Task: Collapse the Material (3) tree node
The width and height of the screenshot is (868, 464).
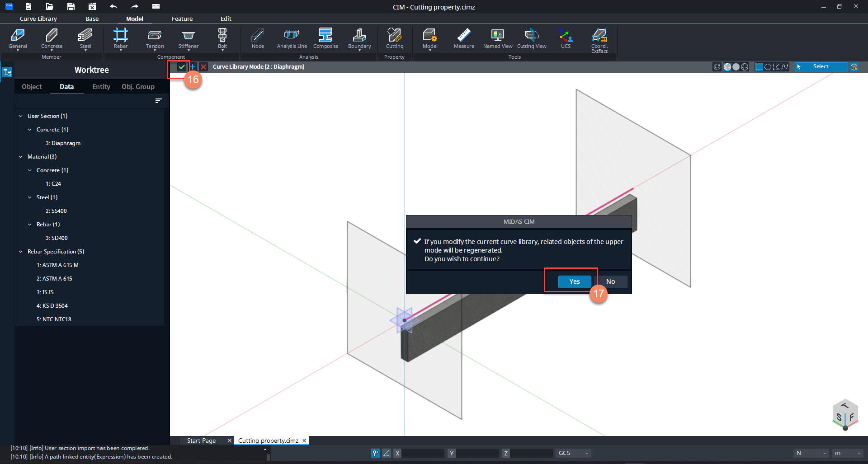Action: pos(21,157)
